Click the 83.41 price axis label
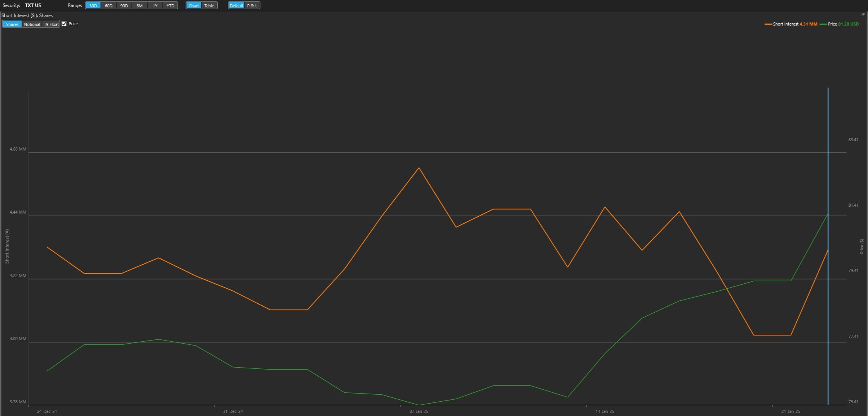868x416 pixels. click(853, 140)
